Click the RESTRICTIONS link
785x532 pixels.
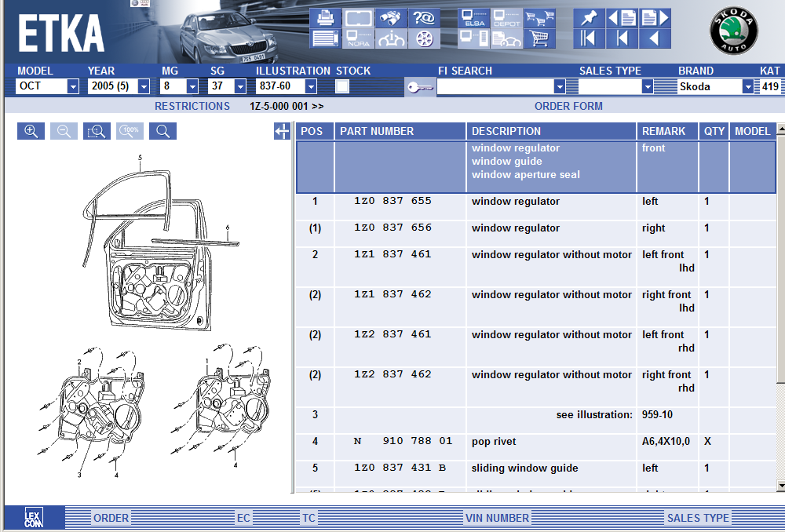[x=192, y=106]
